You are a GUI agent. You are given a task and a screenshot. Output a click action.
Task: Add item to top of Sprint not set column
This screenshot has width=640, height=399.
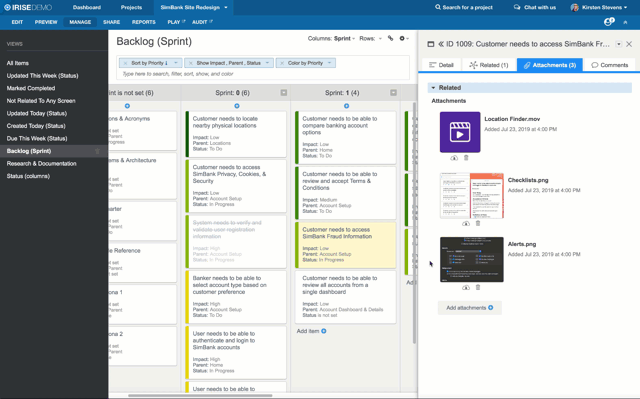pyautogui.click(x=127, y=106)
